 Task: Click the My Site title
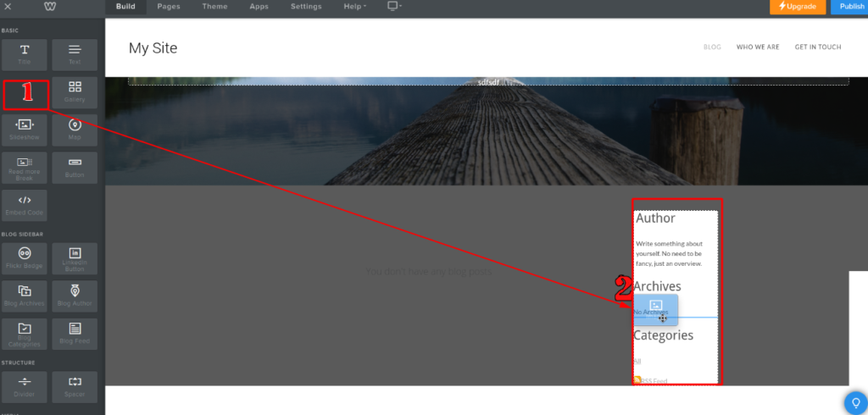click(153, 48)
